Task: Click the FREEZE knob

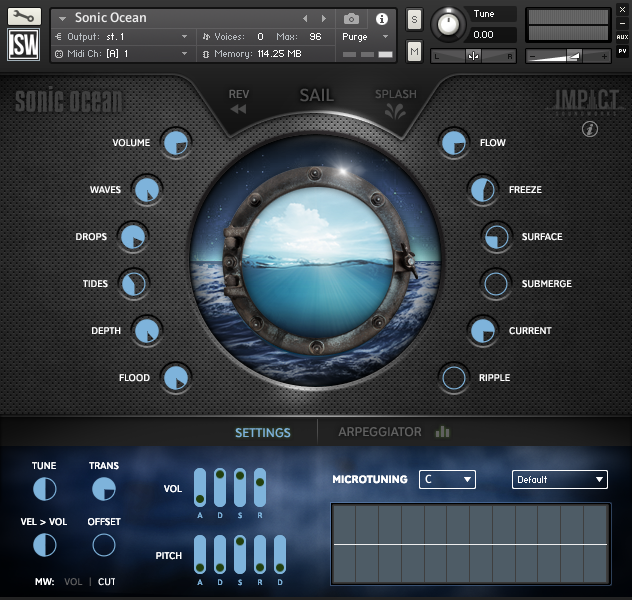Action: click(482, 190)
